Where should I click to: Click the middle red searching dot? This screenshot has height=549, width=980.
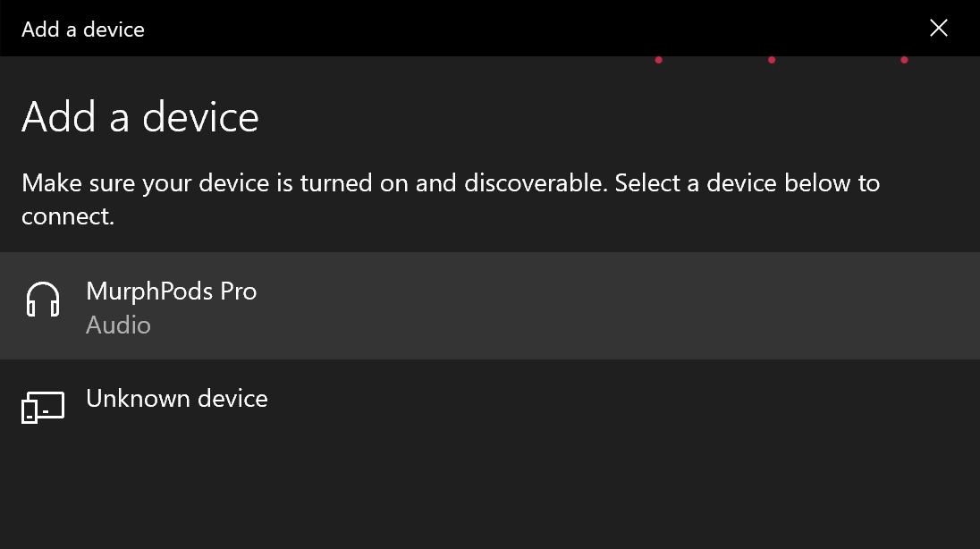772,60
